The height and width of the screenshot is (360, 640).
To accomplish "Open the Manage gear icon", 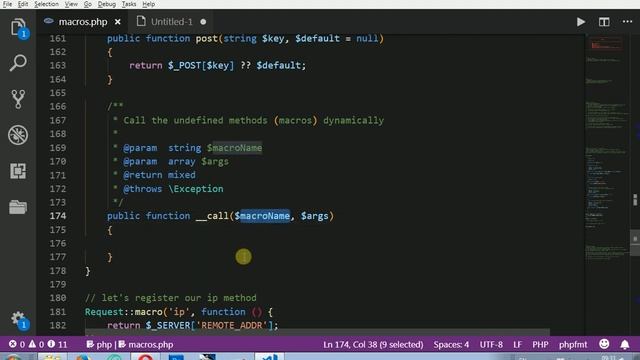I will click(x=18, y=319).
